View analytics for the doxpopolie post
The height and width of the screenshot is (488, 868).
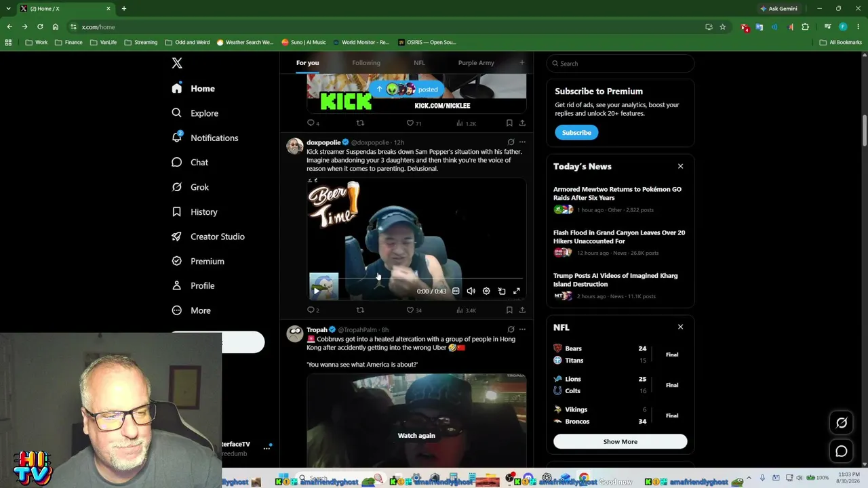[x=467, y=310]
